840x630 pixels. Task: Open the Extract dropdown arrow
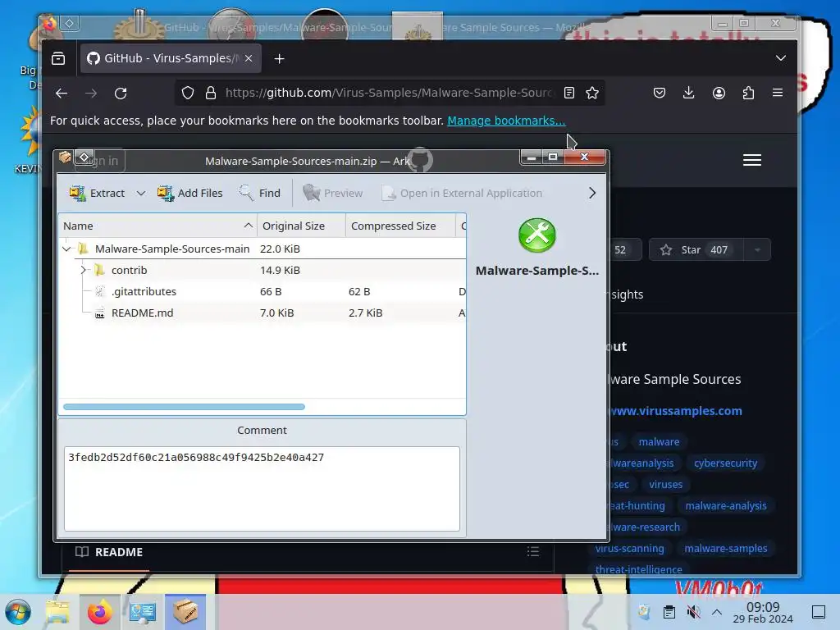coord(141,193)
